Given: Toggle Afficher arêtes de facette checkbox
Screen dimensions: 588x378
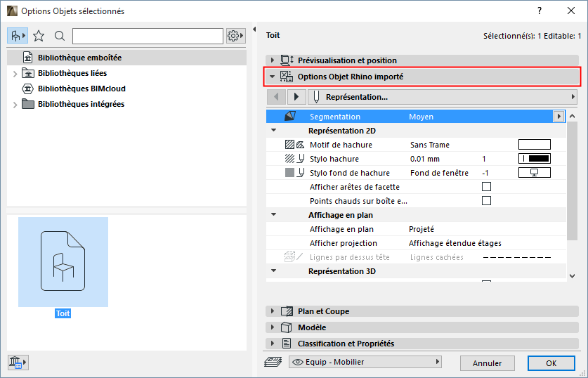Looking at the screenshot, I should click(x=486, y=187).
